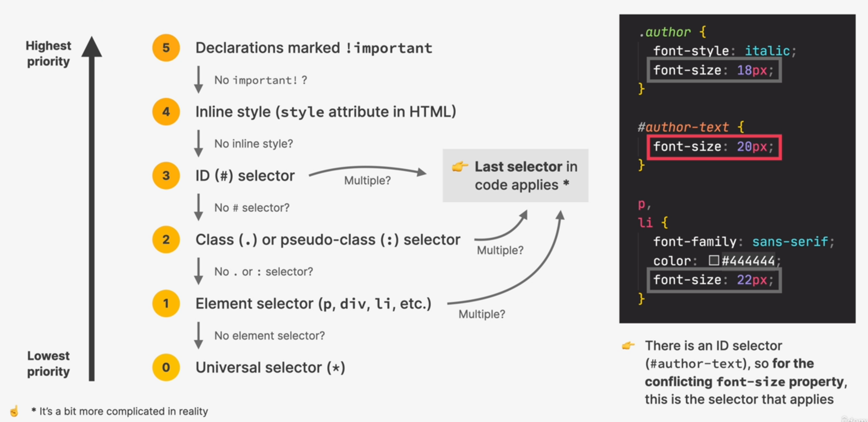Screen dimensions: 868x422
Task: Click the yellow circle numbered 0
Action: click(x=166, y=367)
